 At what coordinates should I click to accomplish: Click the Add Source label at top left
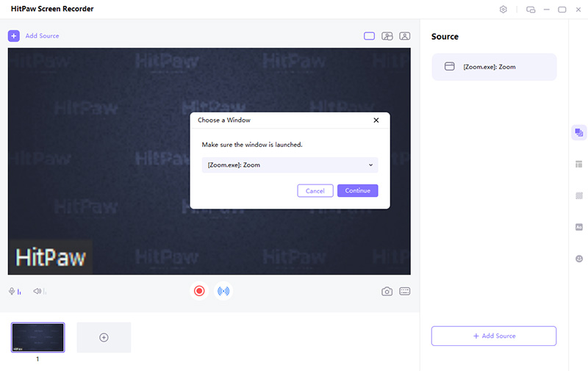pyautogui.click(x=42, y=36)
